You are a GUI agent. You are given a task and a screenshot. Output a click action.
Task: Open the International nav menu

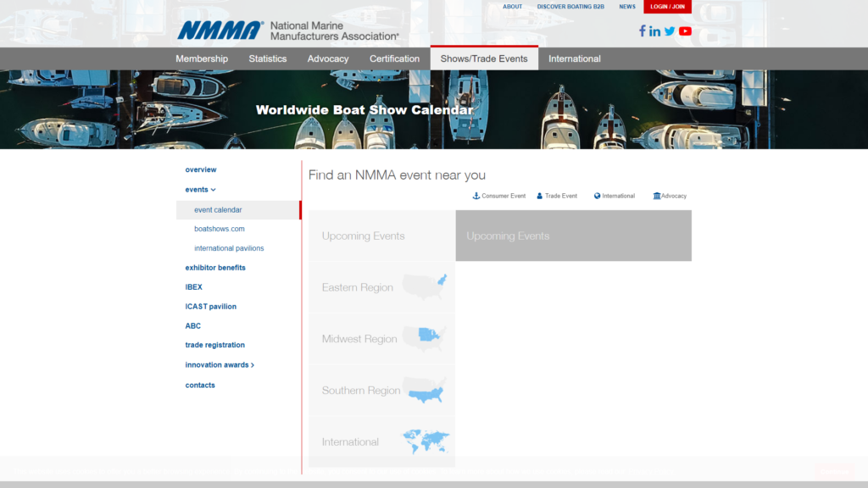click(x=575, y=58)
